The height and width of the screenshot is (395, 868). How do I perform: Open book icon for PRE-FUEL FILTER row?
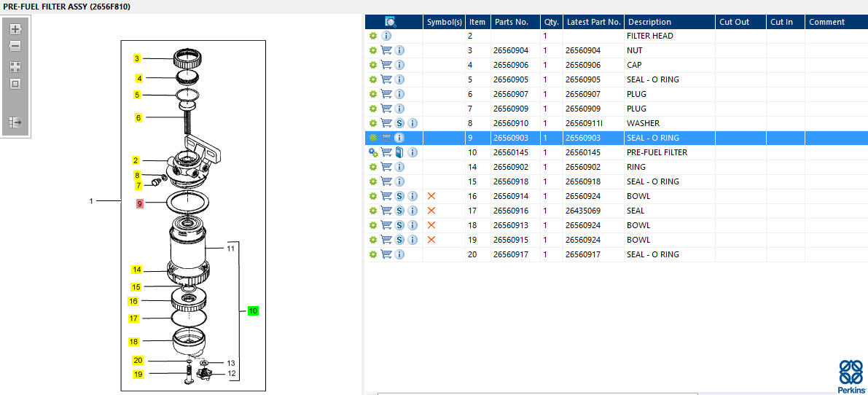point(399,152)
